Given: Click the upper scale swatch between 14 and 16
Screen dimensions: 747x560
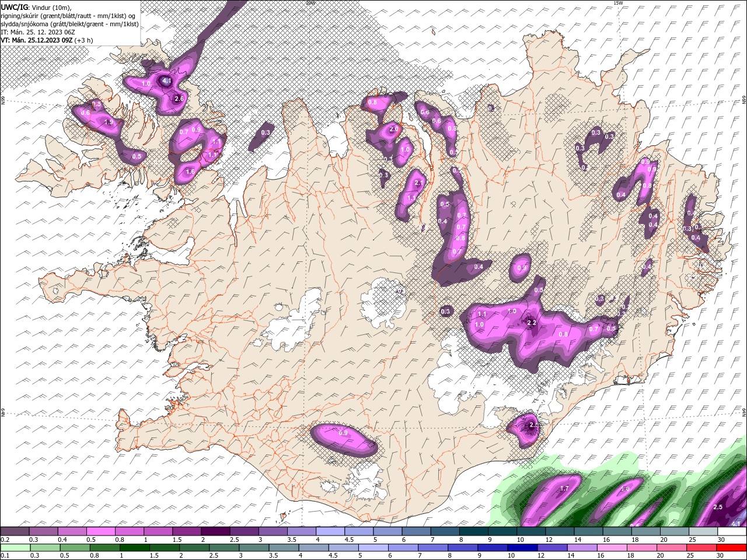Looking at the screenshot, I should point(589,531).
